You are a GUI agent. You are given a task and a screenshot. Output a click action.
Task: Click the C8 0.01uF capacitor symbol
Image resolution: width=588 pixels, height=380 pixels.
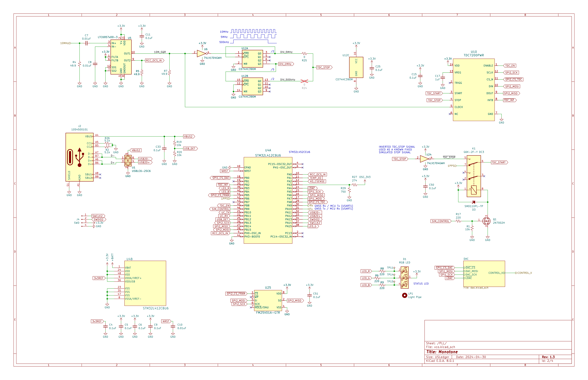[95, 64]
